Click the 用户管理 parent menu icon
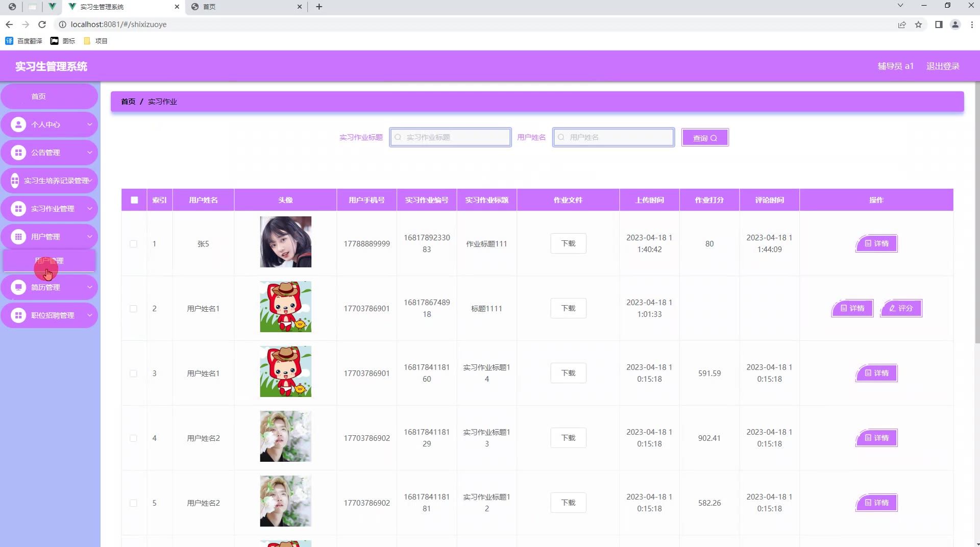Viewport: 980px width, 547px height. (18, 237)
